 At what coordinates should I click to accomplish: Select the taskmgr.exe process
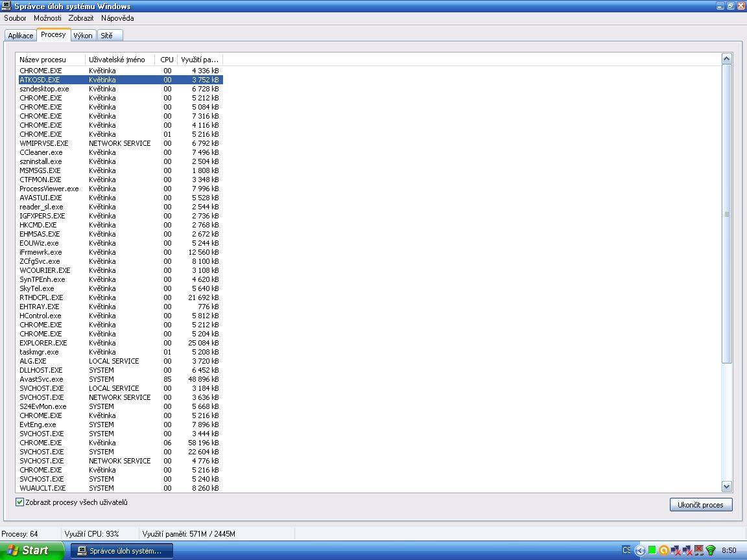[121, 352]
